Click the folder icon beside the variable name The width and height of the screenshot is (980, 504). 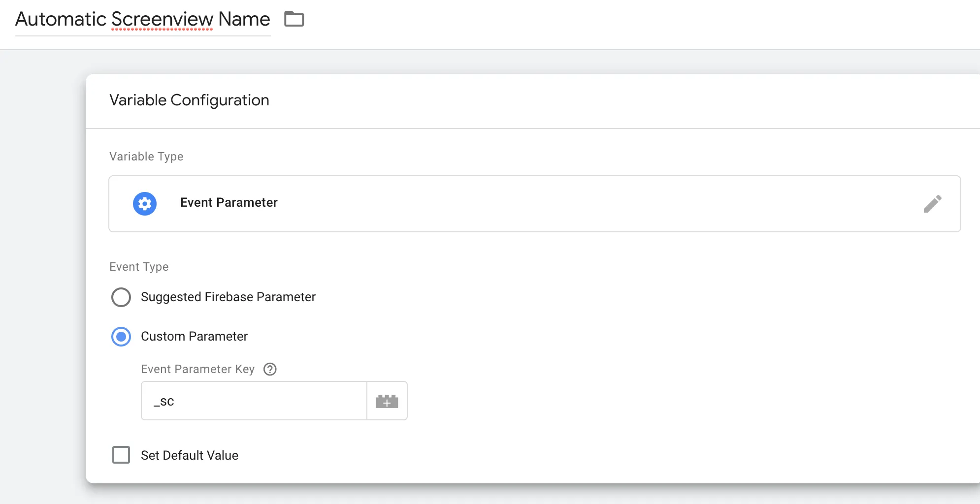click(x=294, y=19)
